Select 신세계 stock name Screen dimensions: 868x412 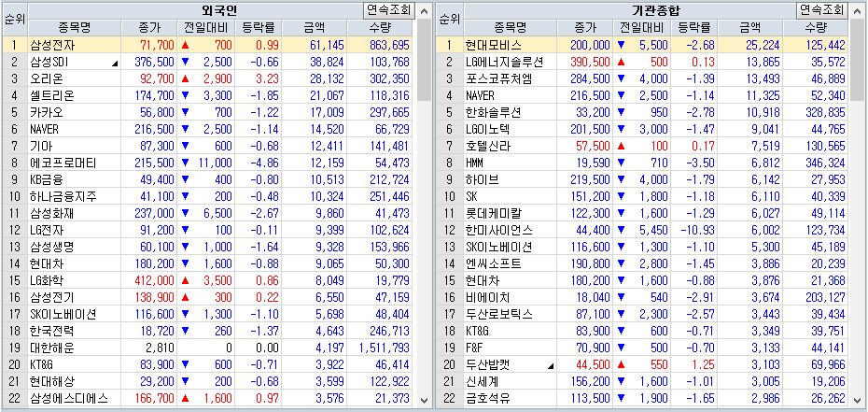pos(483,382)
